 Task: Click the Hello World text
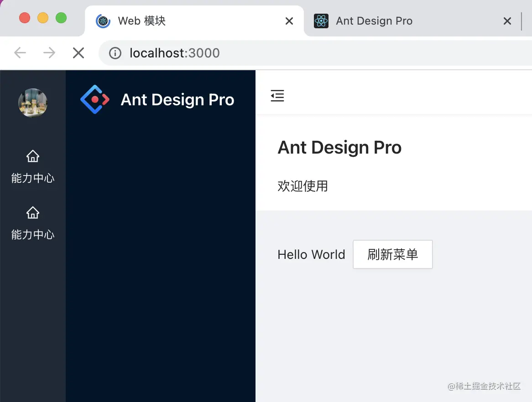click(x=311, y=254)
